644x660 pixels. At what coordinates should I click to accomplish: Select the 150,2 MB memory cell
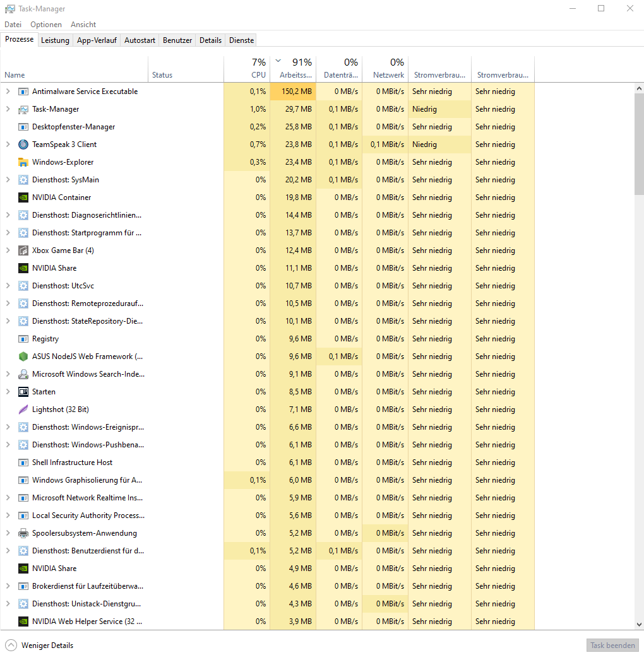point(293,91)
